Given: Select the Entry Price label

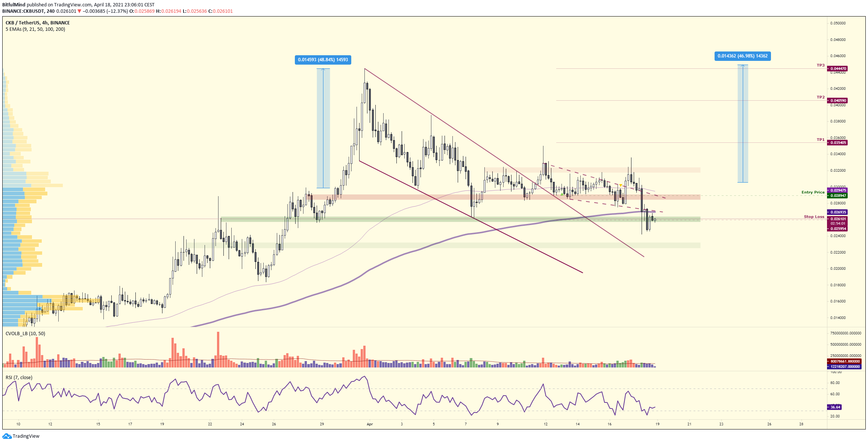Looking at the screenshot, I should pos(813,192).
